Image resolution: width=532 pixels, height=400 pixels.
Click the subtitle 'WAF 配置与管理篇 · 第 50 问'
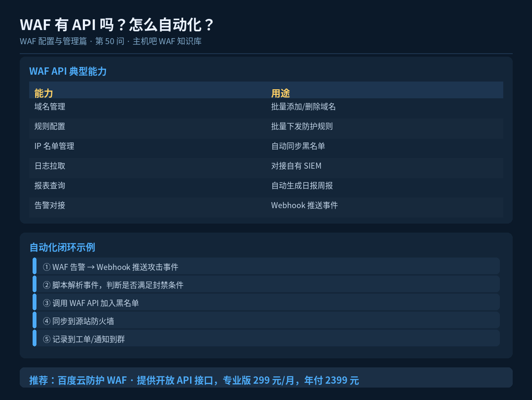click(x=72, y=42)
